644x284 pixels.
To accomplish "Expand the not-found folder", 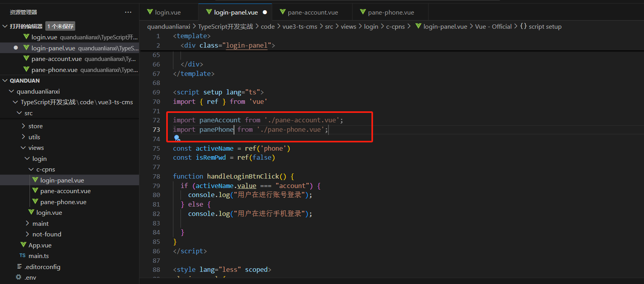I will [x=27, y=234].
